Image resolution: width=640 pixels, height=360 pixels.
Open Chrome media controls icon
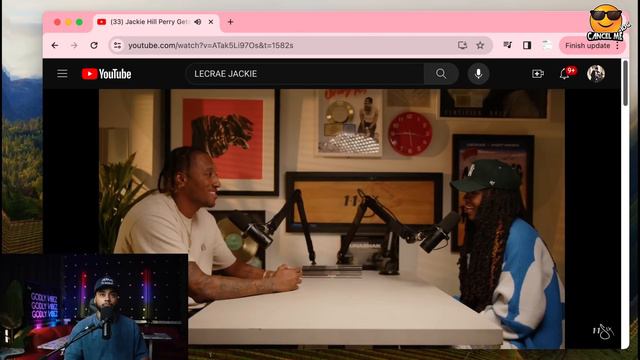tap(507, 45)
